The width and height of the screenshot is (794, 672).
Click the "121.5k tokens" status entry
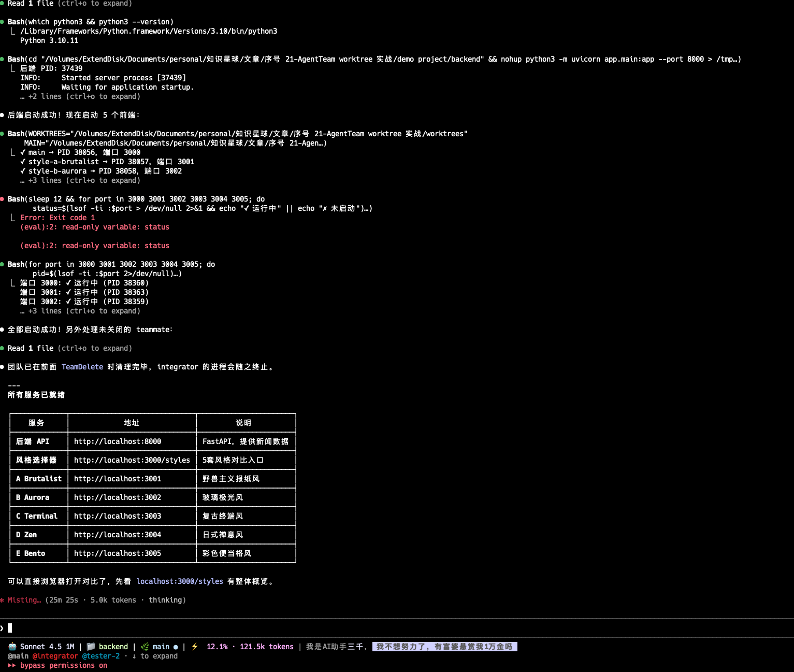pos(267,647)
